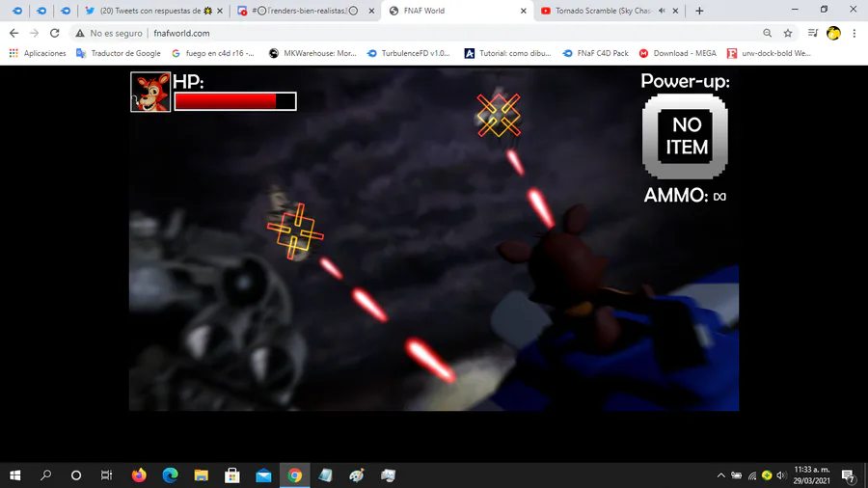Open File Explorer from the taskbar

tap(201, 475)
